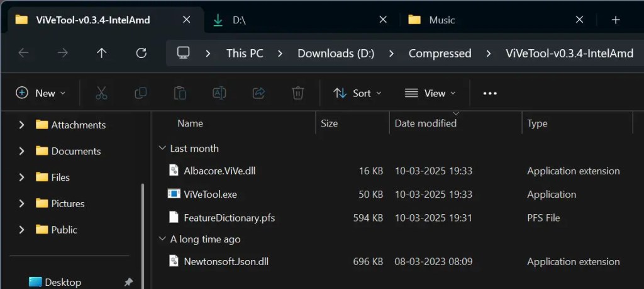This screenshot has height=289, width=644.
Task: Open chevron dropdown after Downloads (D:) breadcrumb
Action: coord(391,54)
